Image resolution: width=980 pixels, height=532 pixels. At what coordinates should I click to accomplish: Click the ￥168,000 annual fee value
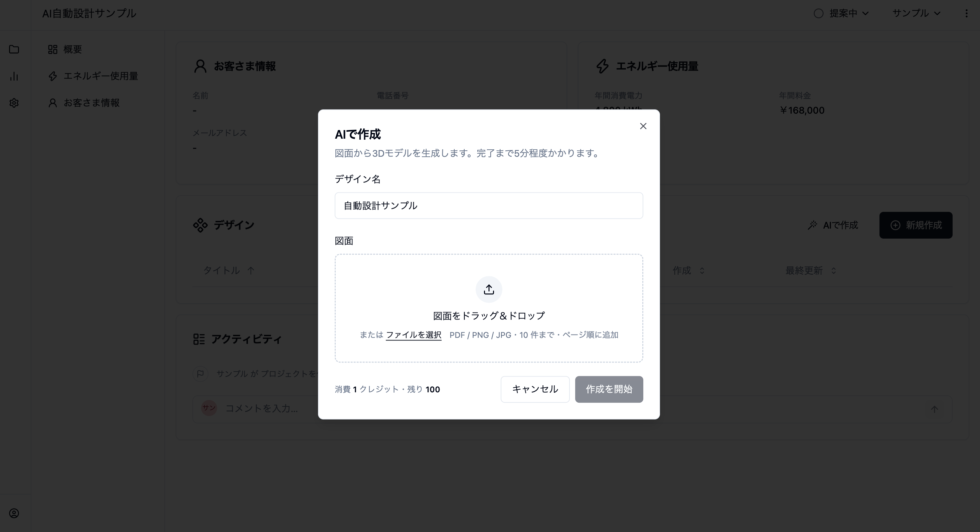[x=802, y=110]
